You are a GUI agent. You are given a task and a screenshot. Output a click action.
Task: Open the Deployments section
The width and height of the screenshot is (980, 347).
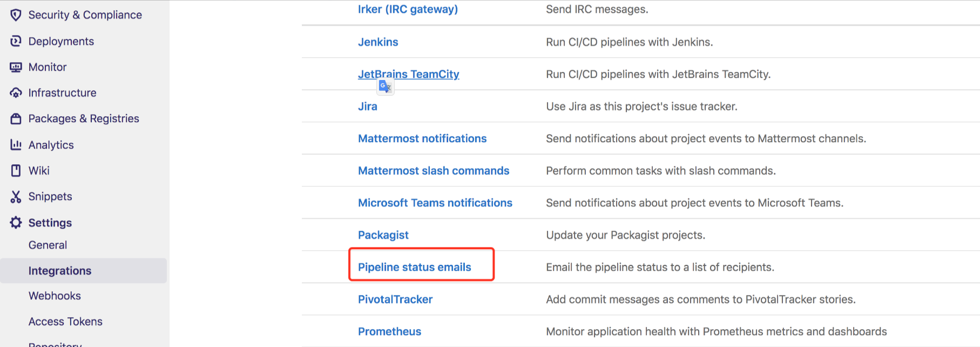point(61,41)
